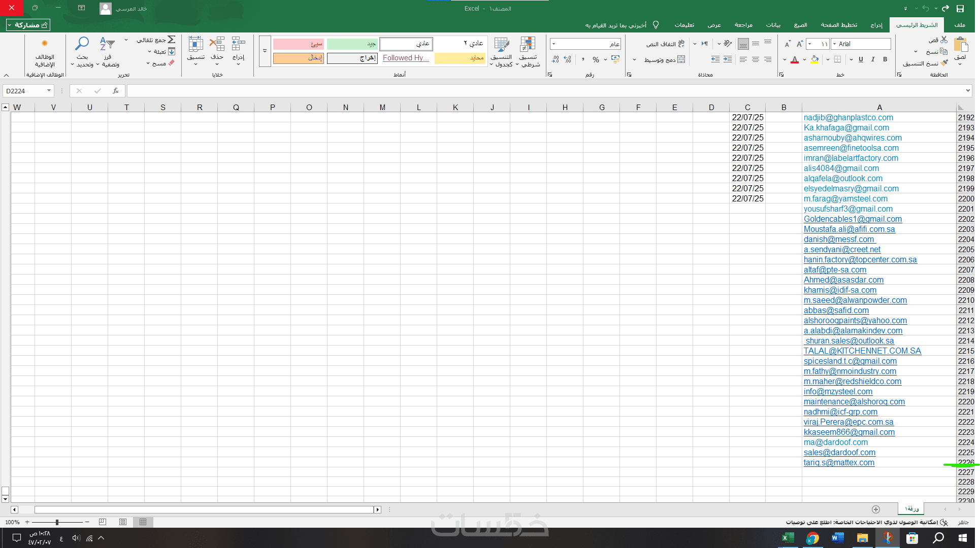Switch to the Data ribbon tab

(773, 25)
